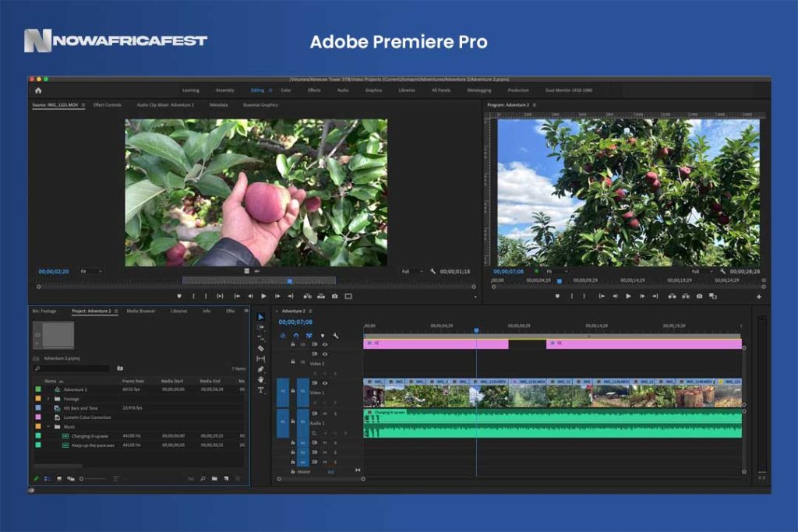Create a new bin in Project panel
Screen dimensions: 798x532
[214, 478]
